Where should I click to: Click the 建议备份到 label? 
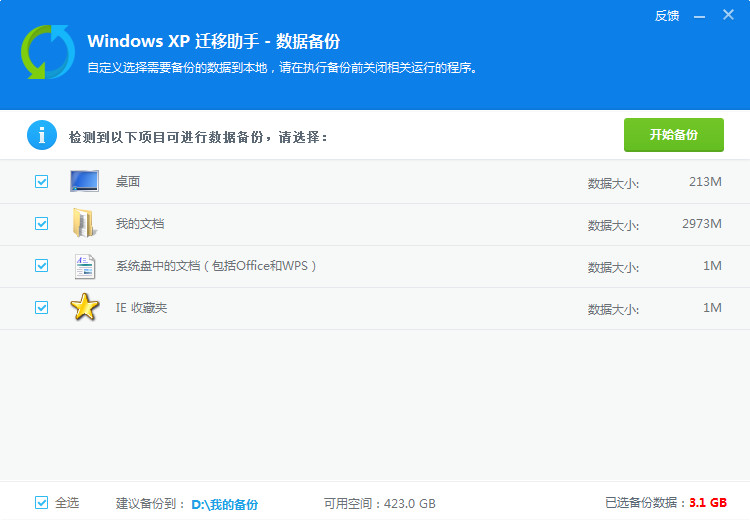[x=150, y=504]
